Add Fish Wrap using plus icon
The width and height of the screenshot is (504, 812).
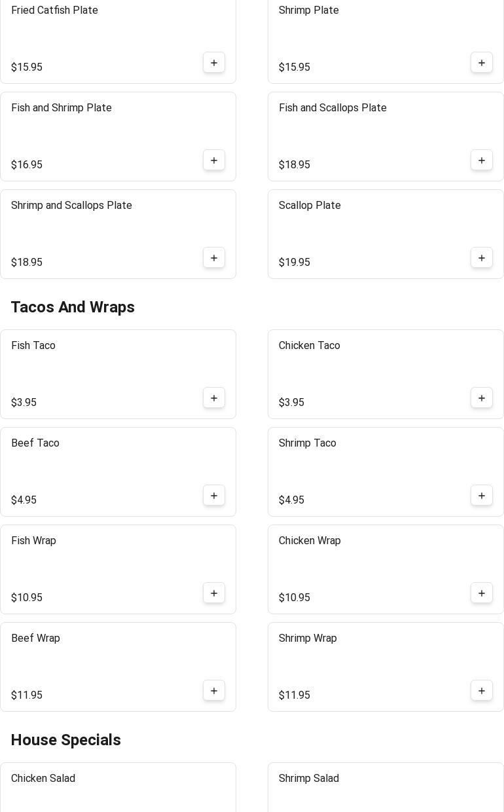click(214, 593)
